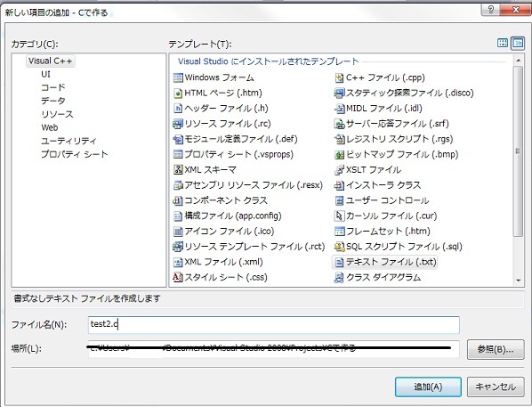Select the カーソル ファイル (.cur) icon
Screen dimensions: 532x407
(x=339, y=216)
